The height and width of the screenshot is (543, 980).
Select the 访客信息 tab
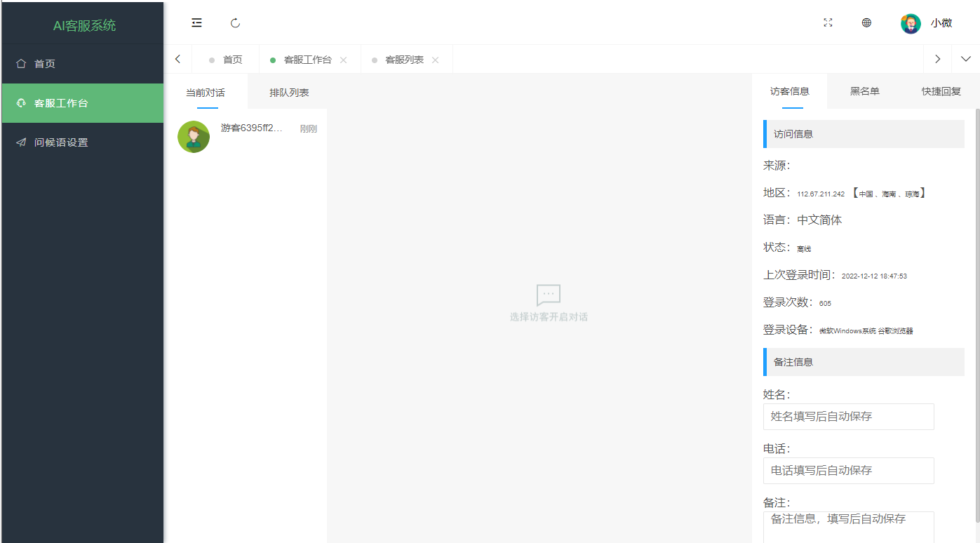[x=790, y=91]
